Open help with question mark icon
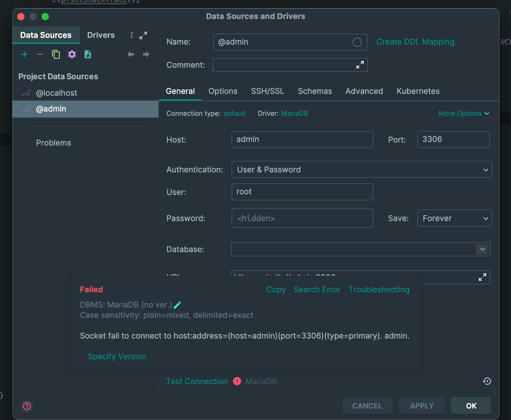 coord(27,406)
